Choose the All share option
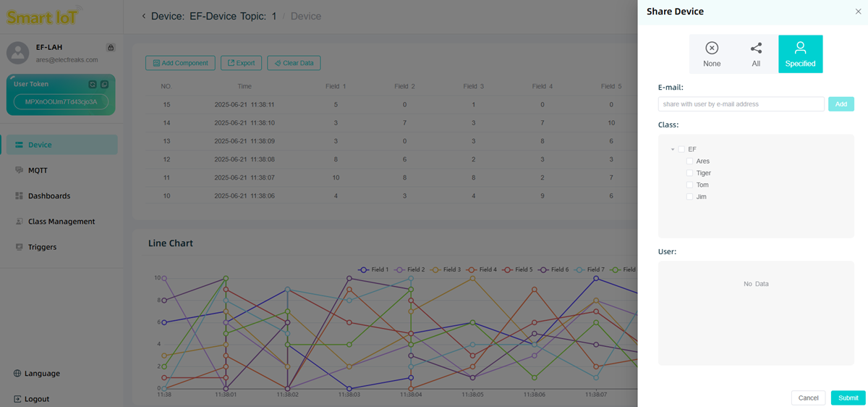This screenshot has width=868, height=407. (756, 54)
